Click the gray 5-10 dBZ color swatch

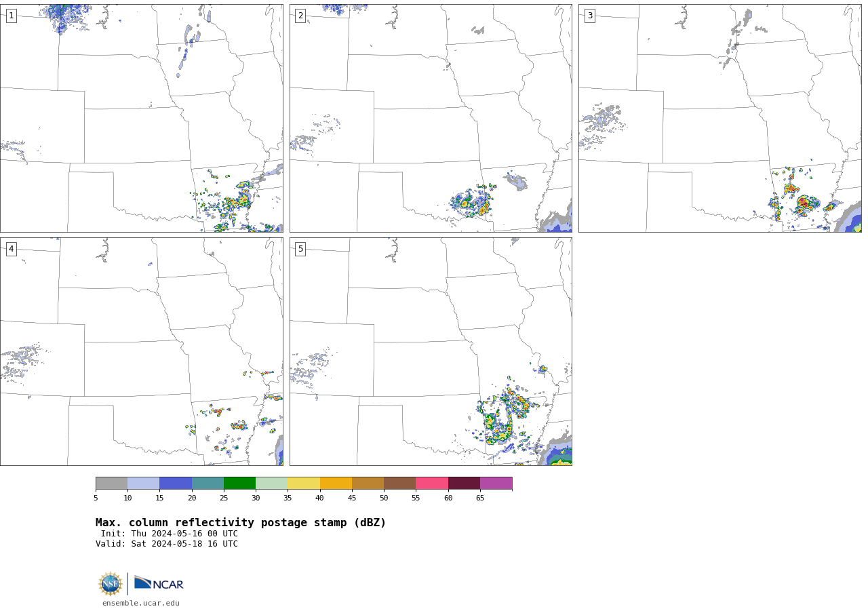pos(111,483)
